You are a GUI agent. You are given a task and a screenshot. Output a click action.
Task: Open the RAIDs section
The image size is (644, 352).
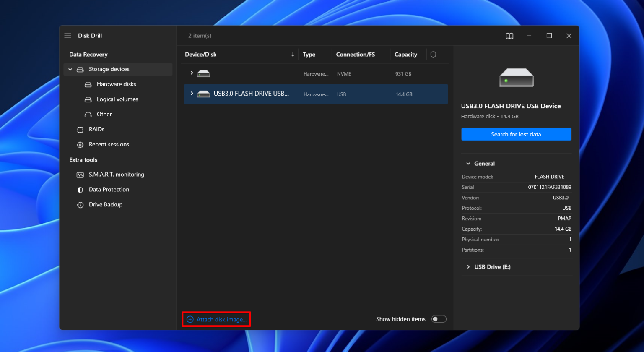[96, 129]
